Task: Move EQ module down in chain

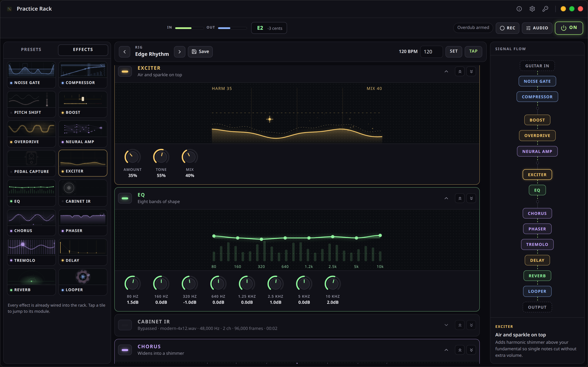Action: click(x=471, y=198)
